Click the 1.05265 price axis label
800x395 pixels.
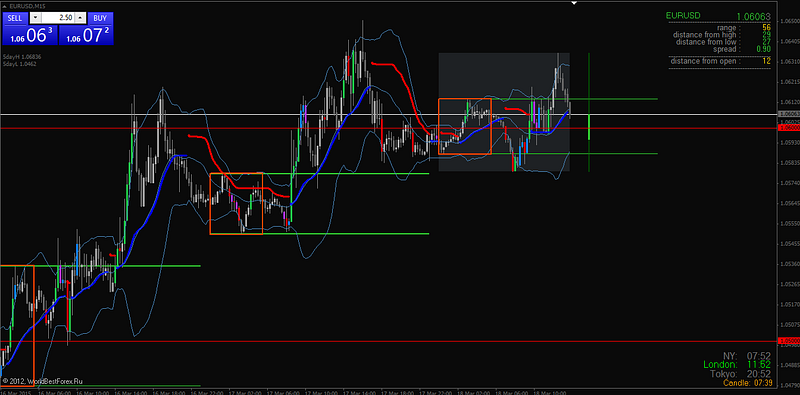pyautogui.click(x=789, y=284)
